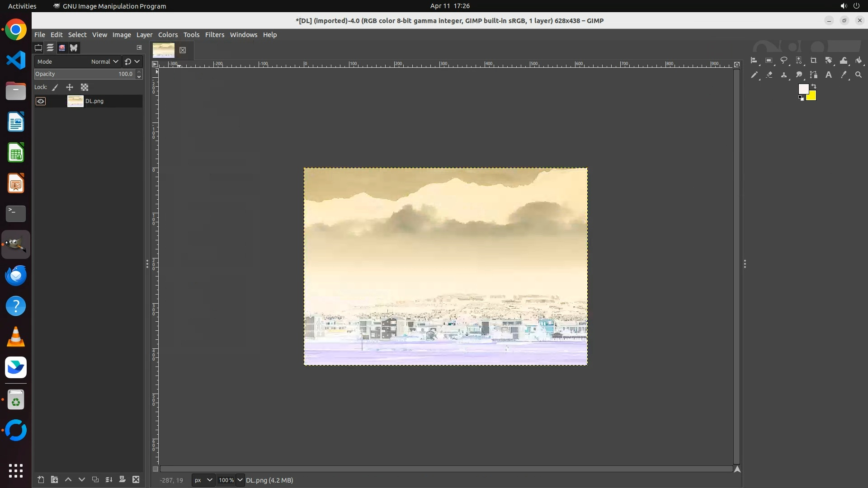Select the Bucket Fill tool

(859, 61)
